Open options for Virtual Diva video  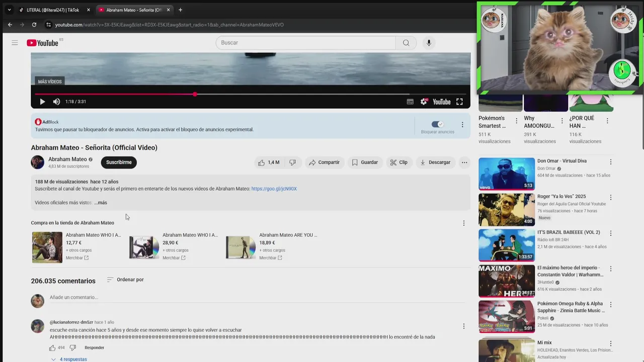tap(611, 162)
